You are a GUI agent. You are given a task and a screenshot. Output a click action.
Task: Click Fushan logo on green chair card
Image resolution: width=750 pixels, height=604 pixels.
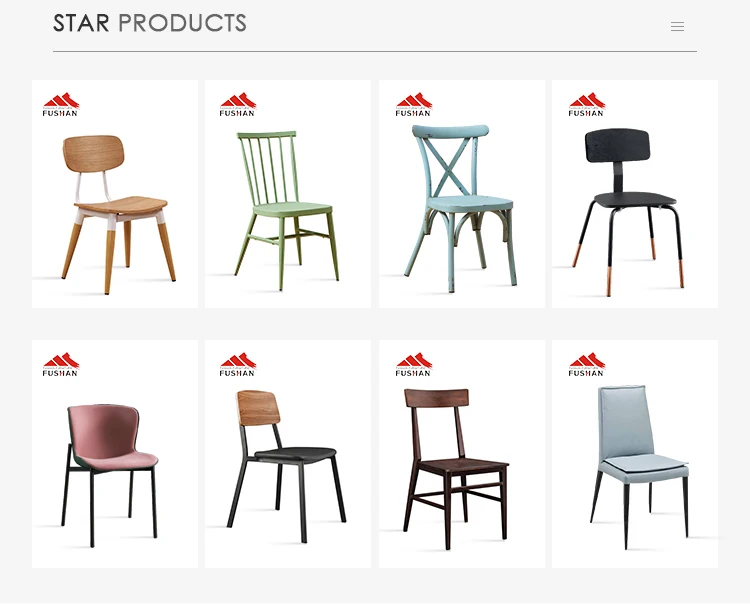238,104
